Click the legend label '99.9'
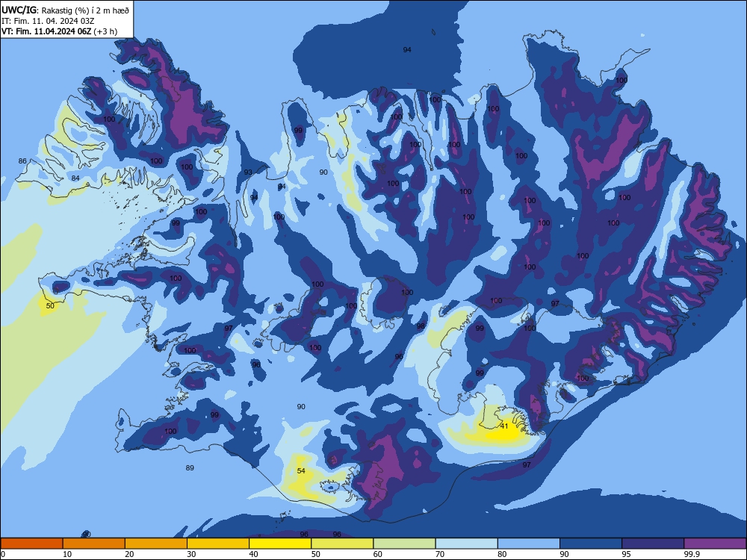 pos(692,554)
